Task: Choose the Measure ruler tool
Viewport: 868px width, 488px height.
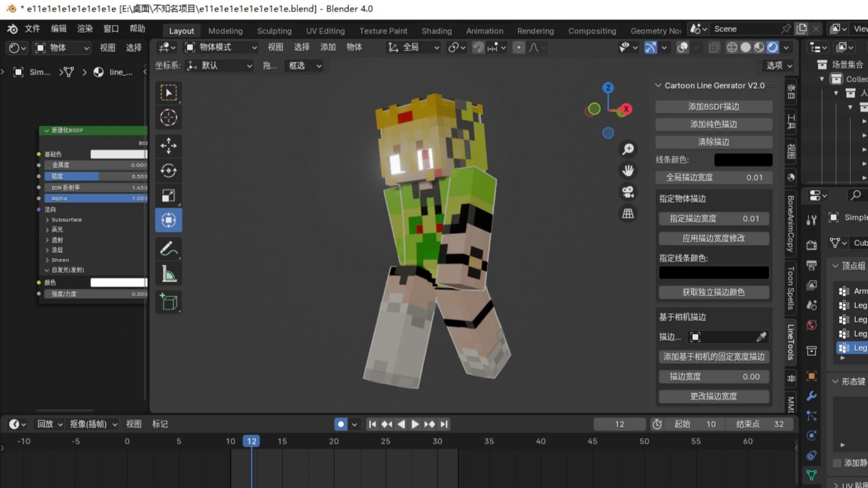Action: [x=169, y=274]
